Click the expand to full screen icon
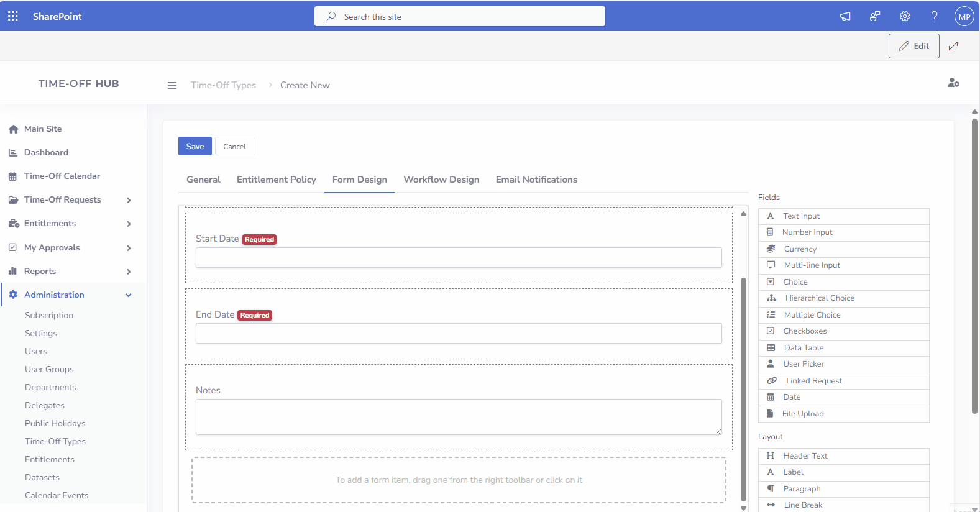 click(x=953, y=46)
